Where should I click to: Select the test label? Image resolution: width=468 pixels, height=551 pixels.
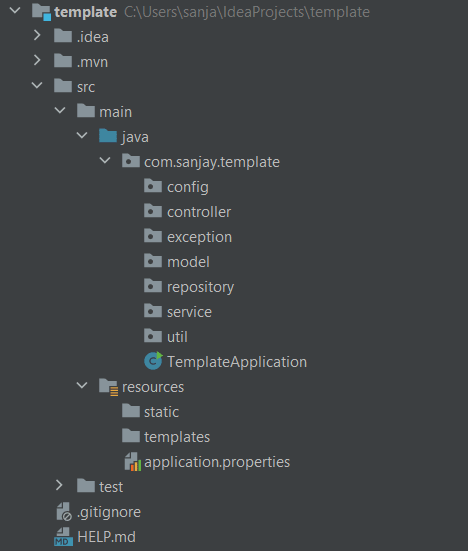(x=111, y=487)
